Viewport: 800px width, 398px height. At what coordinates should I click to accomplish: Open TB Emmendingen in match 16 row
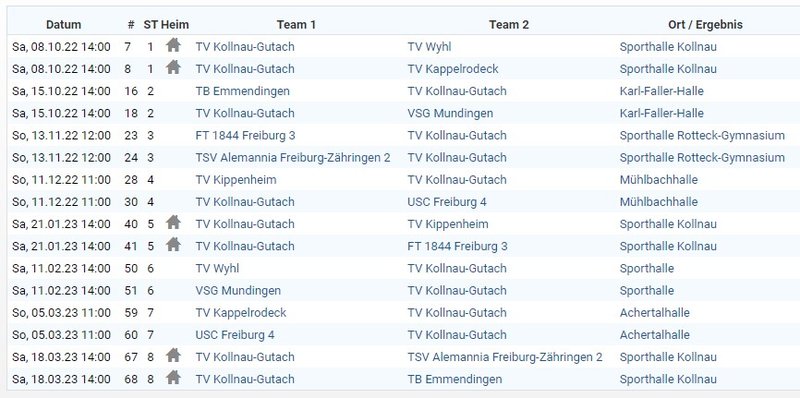coord(242,91)
